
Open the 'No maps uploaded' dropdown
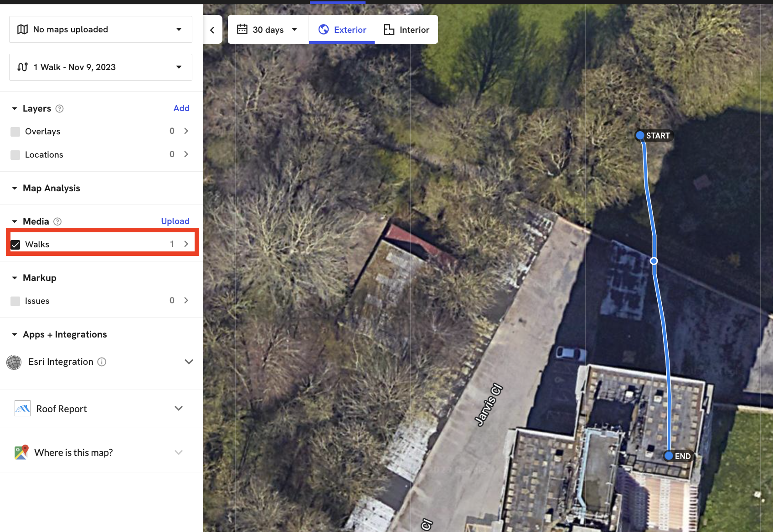101,30
